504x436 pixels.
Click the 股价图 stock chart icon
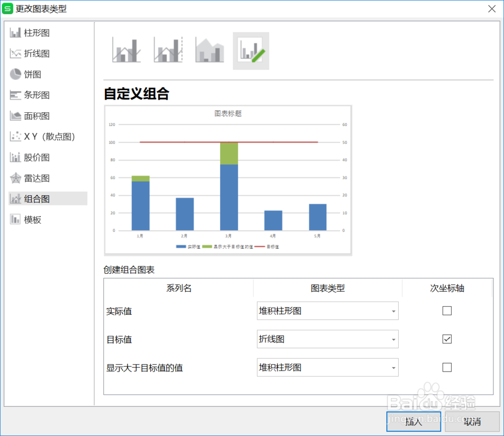pyautogui.click(x=16, y=157)
